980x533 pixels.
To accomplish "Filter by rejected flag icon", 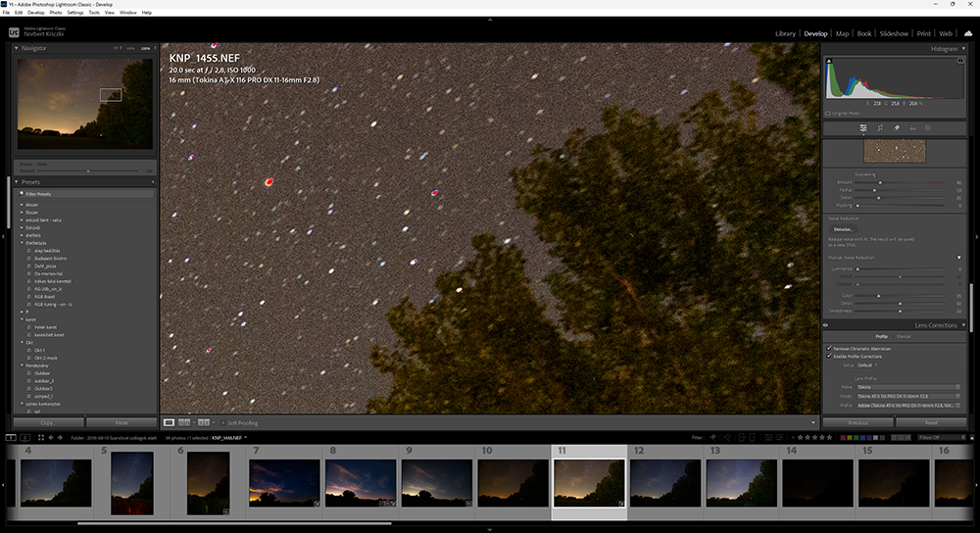I will [x=727, y=437].
